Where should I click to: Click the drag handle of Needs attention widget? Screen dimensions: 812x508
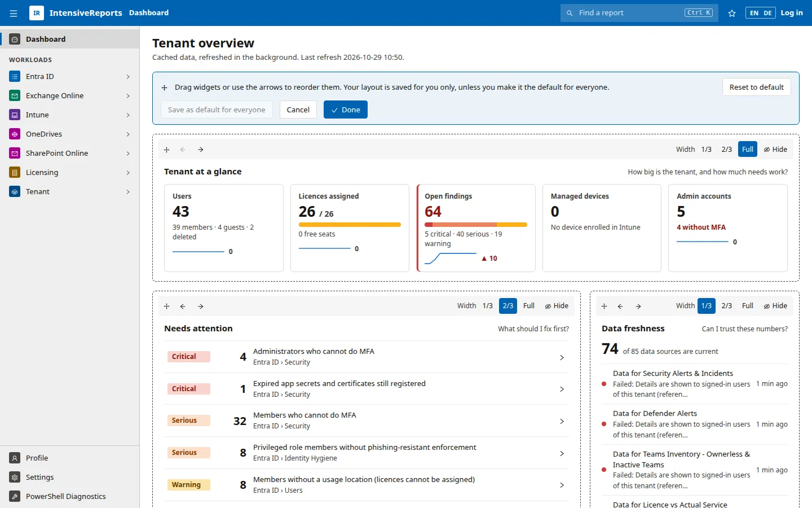click(167, 306)
